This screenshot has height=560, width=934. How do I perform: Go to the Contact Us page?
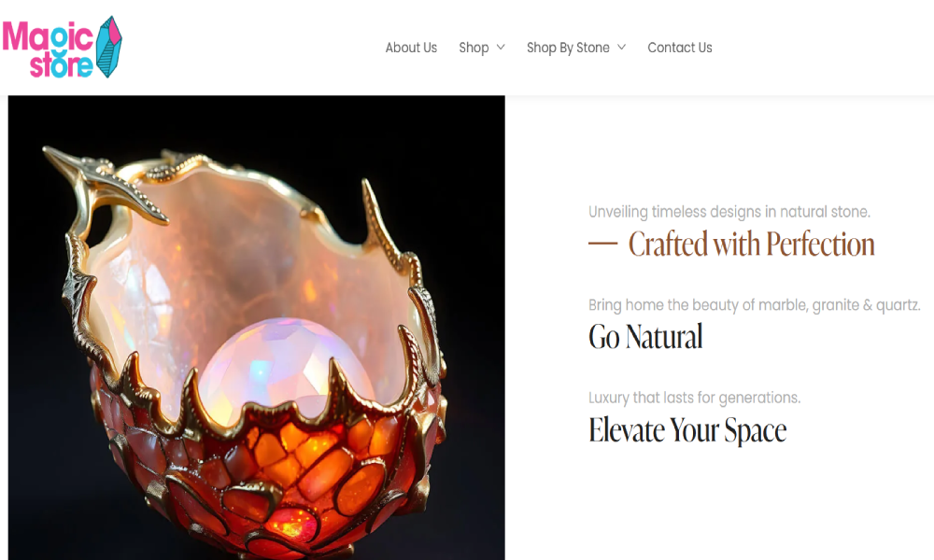point(680,48)
